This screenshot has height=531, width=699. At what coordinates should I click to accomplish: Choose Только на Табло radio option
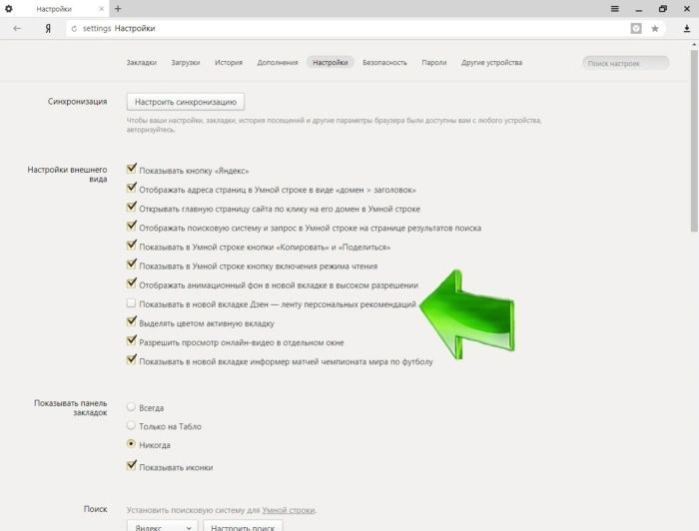pyautogui.click(x=131, y=425)
